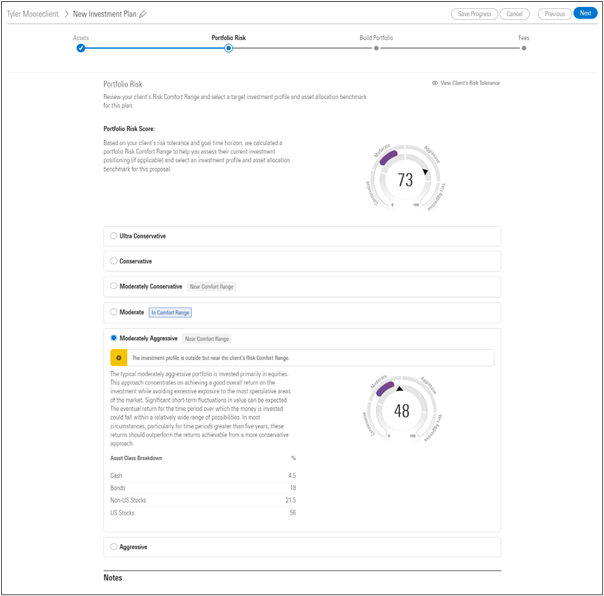Viewport: 604px width, 596px height.
Task: Click the 21.5 percent Non-US Stocks value
Action: [x=291, y=500]
